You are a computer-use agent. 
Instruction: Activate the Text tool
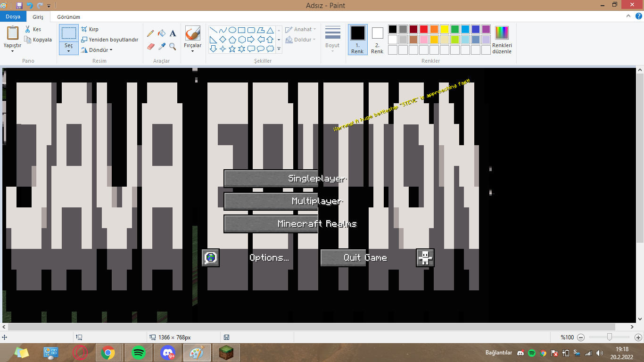click(173, 33)
